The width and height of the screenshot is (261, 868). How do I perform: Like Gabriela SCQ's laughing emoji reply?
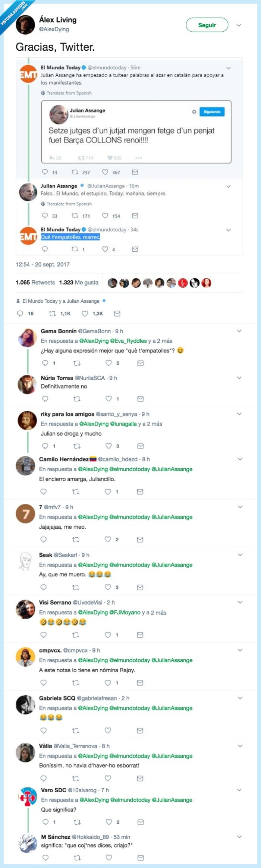(108, 730)
